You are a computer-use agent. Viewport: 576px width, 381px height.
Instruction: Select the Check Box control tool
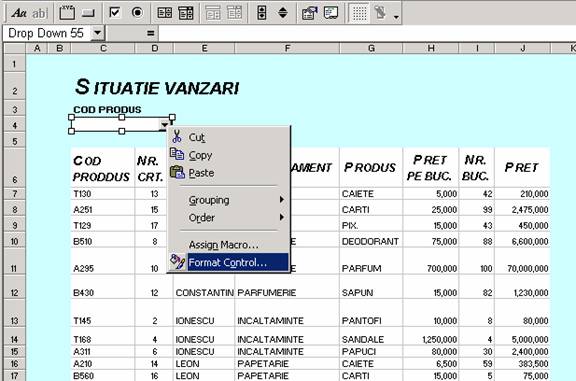pos(115,13)
